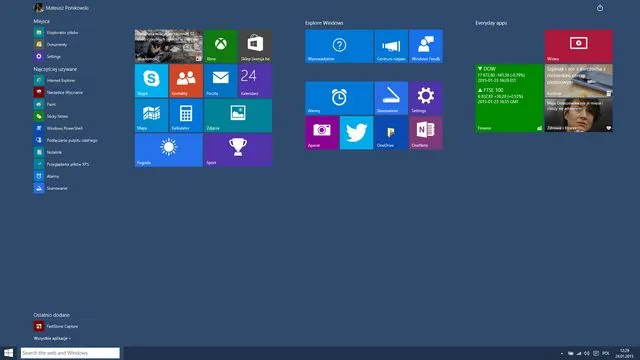
Task: Open the Skanowanie scanner tile
Action: click(391, 98)
